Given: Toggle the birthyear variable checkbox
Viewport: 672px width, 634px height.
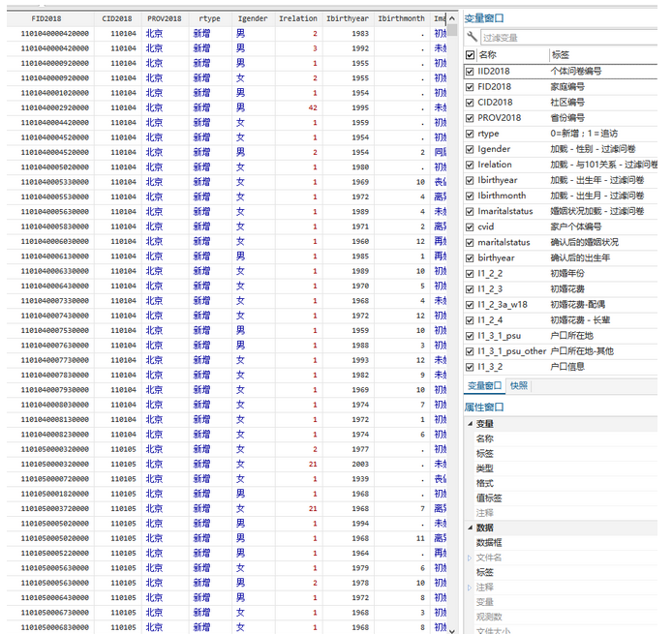Looking at the screenshot, I should pos(470,257).
